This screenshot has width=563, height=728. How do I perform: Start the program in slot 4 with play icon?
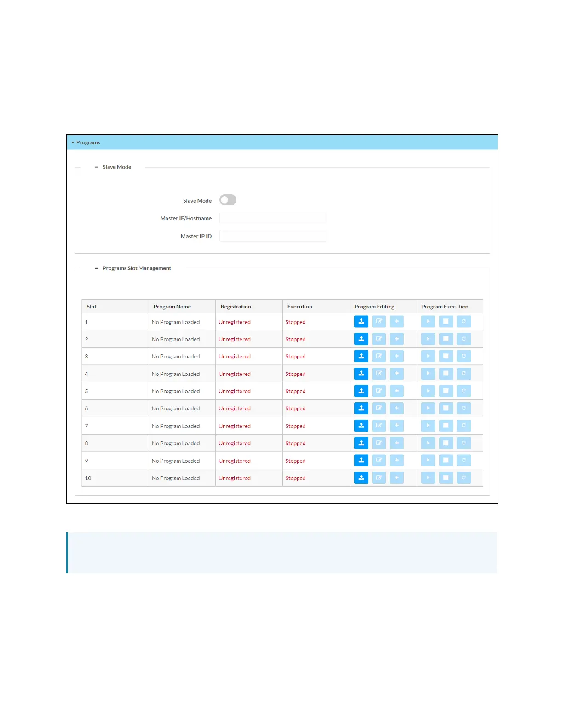[428, 374]
